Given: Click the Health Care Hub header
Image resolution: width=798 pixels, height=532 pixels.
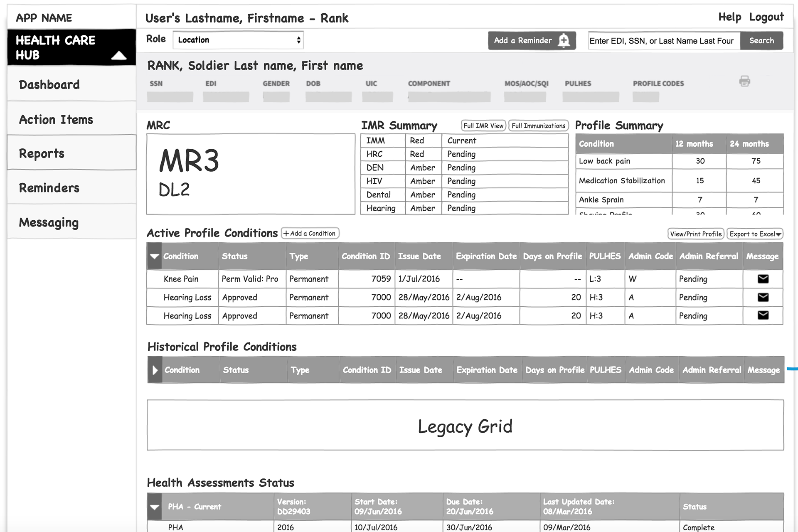Looking at the screenshot, I should pos(71,47).
